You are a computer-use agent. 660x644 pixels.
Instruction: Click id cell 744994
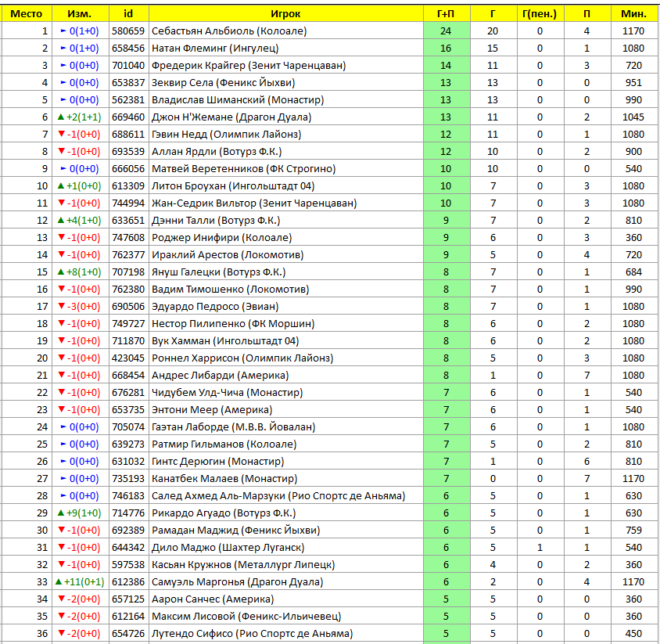click(128, 203)
